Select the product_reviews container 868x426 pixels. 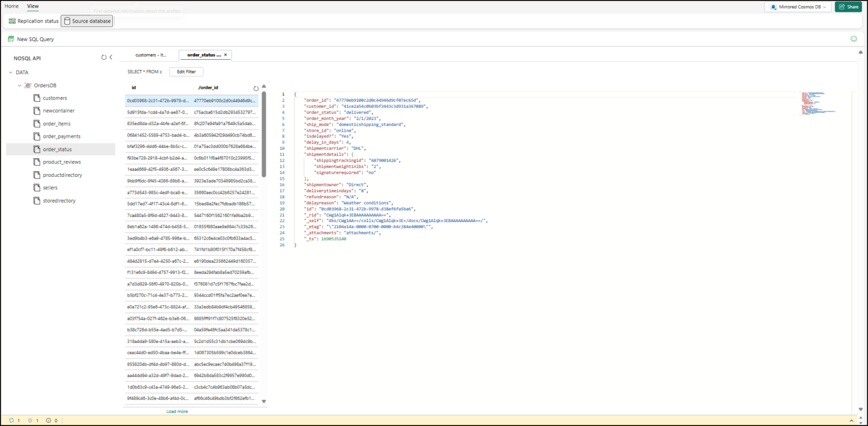[x=62, y=162]
